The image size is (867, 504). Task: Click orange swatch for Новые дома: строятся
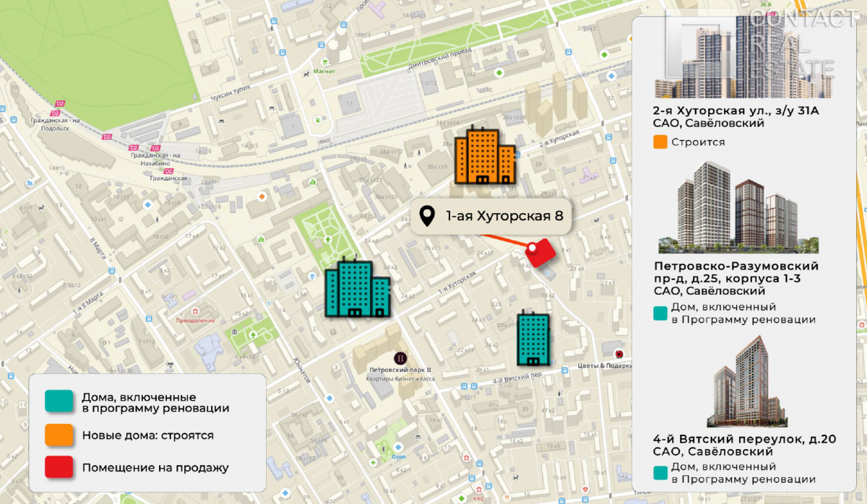59,435
